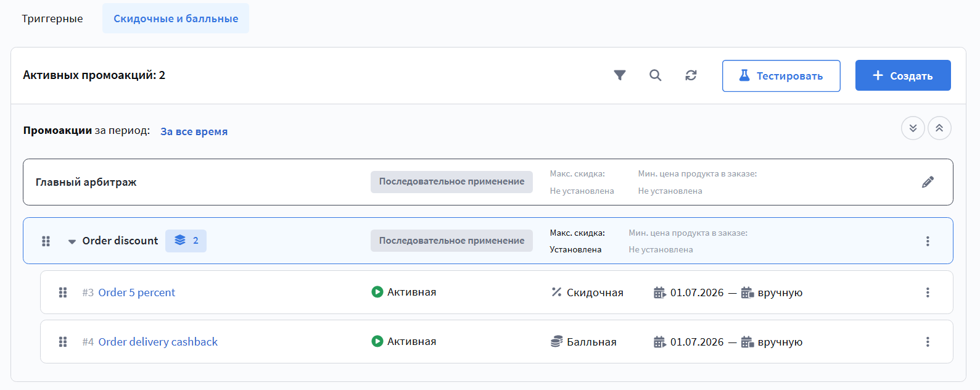Grab drag handle of Order discount group
Image resolution: width=980 pixels, height=390 pixels.
click(x=46, y=241)
